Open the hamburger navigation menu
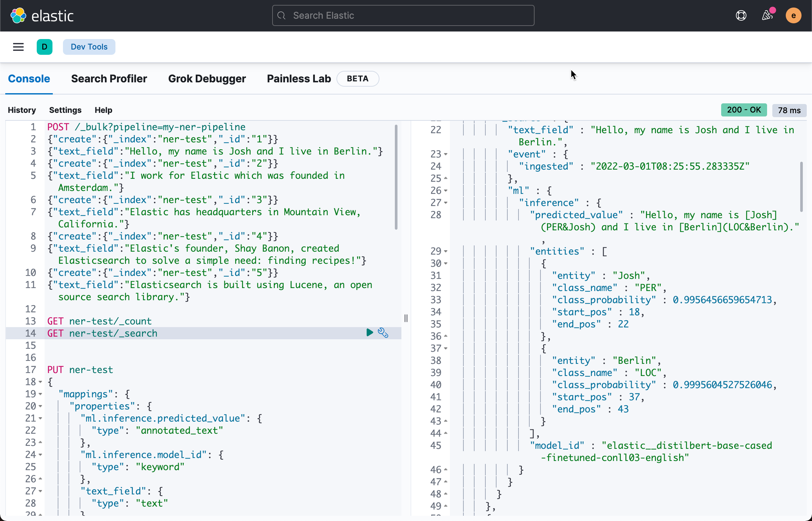This screenshot has width=812, height=521. [18, 47]
